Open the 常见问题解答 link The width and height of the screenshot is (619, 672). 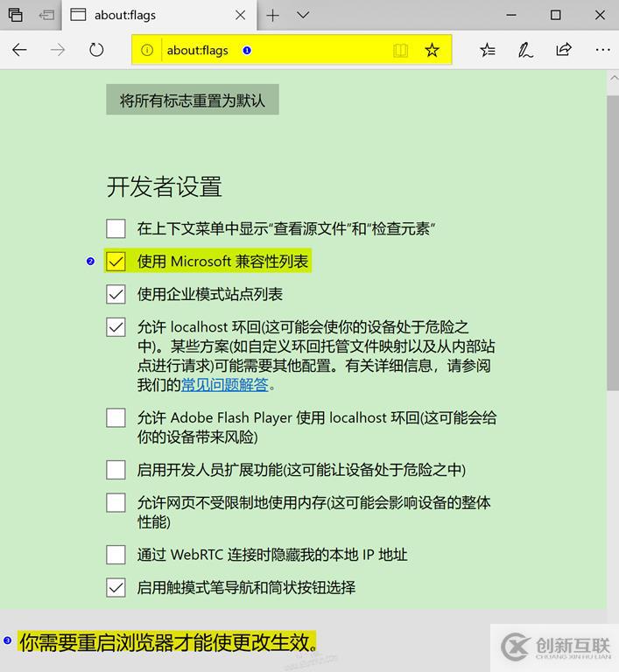point(225,385)
